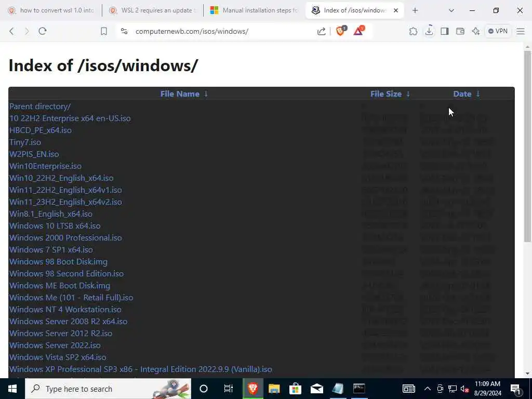Toggle the browser sidebar panel
Screen dimensions: 532x399
(445, 31)
